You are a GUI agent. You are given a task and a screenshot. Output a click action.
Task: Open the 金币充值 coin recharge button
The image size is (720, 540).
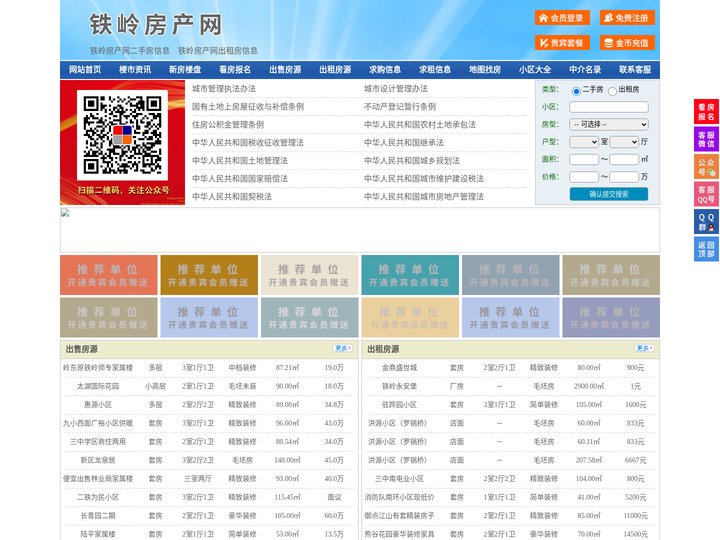tap(627, 43)
